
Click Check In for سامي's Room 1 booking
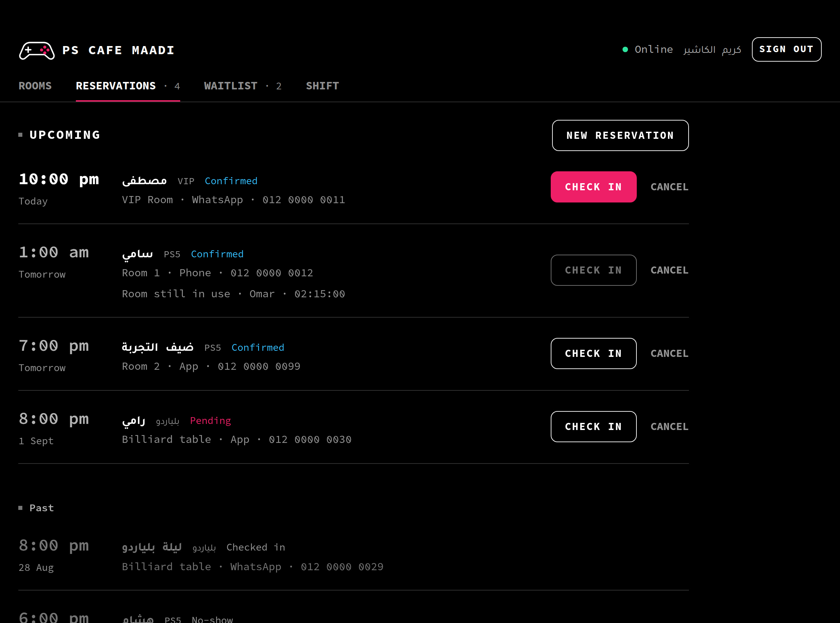coord(593,270)
